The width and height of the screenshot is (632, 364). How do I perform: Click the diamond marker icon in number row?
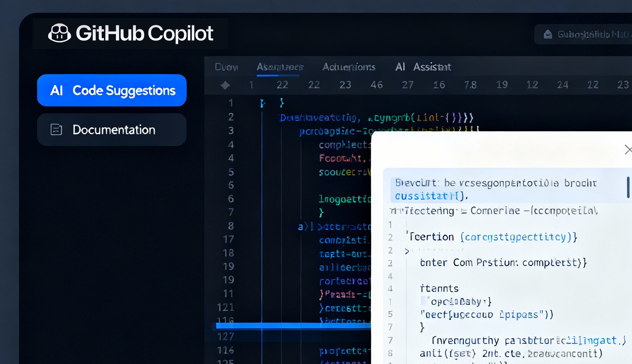pos(225,85)
